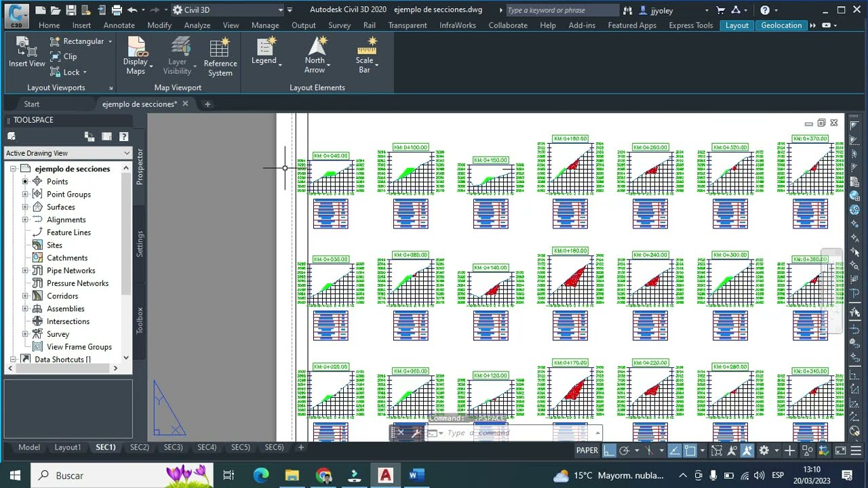Toggle Polar Tracking in status bar
This screenshot has height=488, width=868.
(x=625, y=451)
